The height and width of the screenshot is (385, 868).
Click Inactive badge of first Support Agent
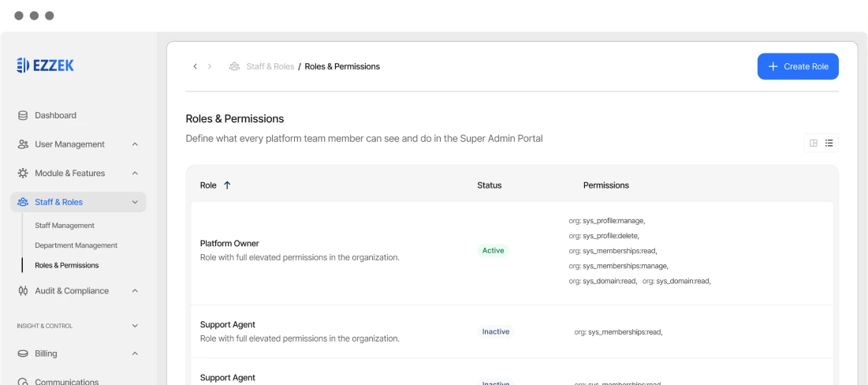pyautogui.click(x=496, y=332)
